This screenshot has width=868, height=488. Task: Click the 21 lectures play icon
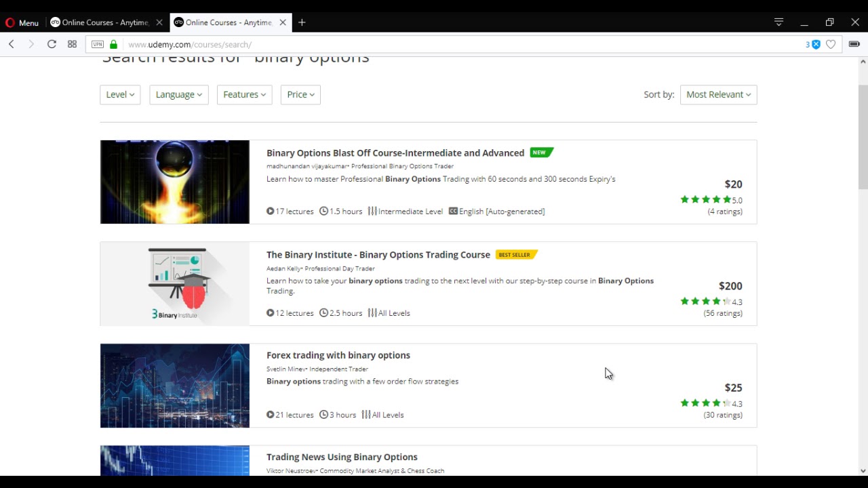(271, 414)
